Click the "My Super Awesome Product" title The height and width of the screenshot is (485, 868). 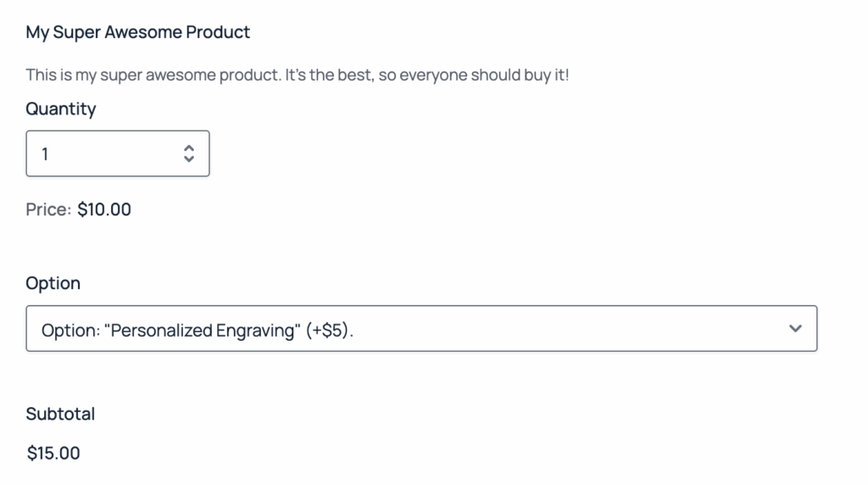tap(138, 33)
